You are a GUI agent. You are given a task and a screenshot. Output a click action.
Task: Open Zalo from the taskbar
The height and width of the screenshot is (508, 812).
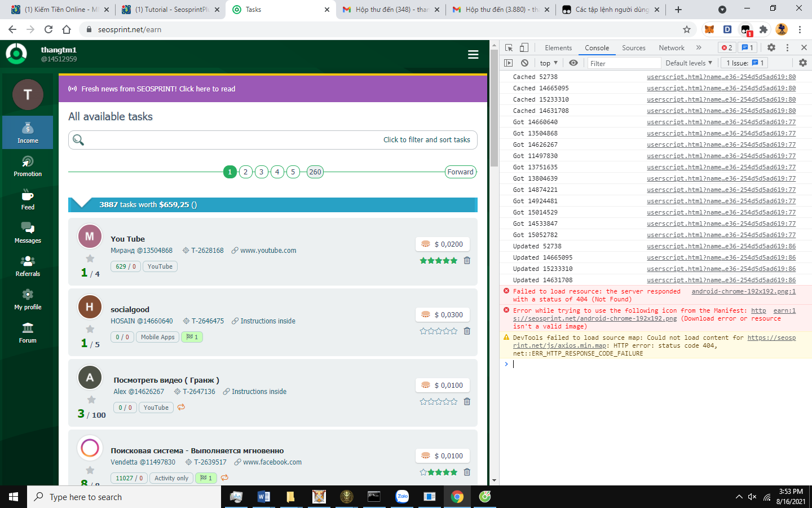tap(402, 497)
